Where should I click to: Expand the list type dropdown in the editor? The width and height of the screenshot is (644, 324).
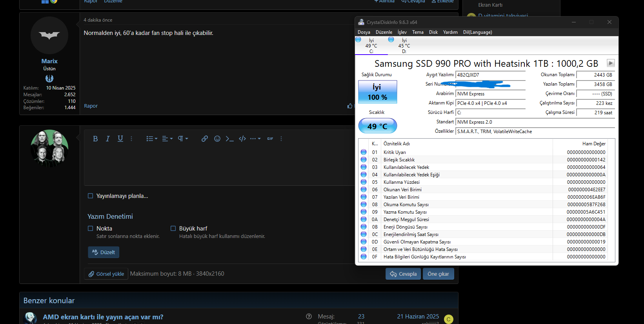[152, 139]
